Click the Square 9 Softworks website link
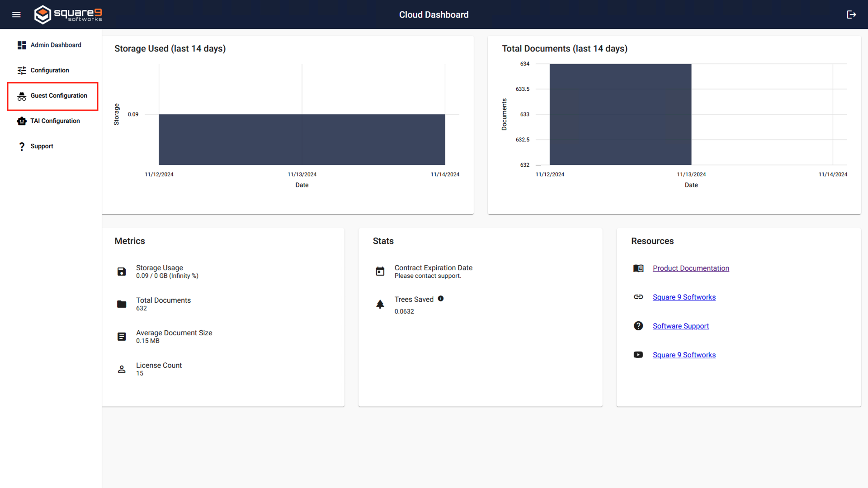 click(x=684, y=297)
